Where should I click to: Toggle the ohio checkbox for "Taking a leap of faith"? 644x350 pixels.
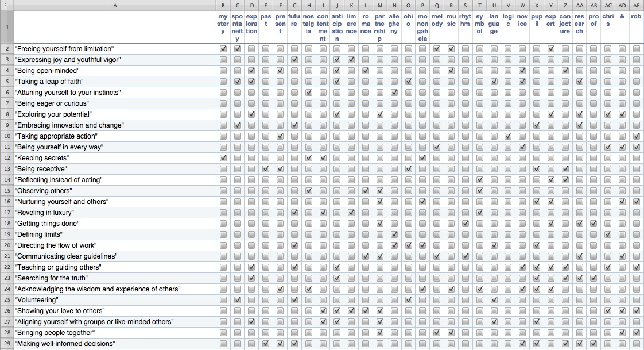click(409, 82)
